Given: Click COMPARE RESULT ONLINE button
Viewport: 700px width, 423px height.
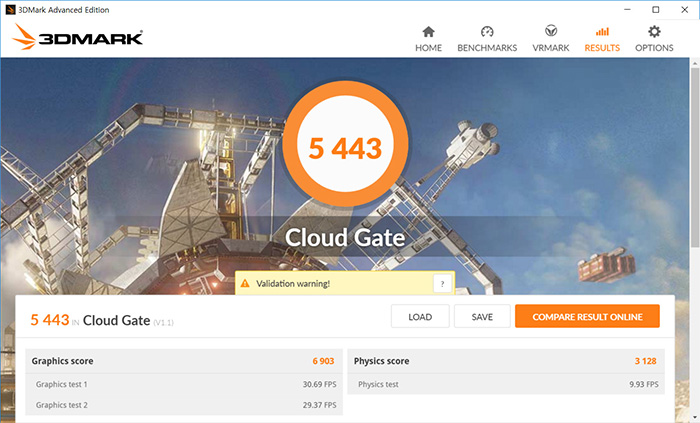Looking at the screenshot, I should [x=587, y=316].
